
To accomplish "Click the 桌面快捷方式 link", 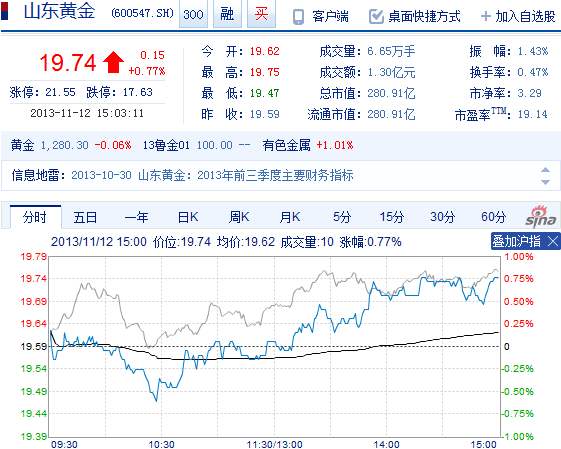I will [424, 16].
